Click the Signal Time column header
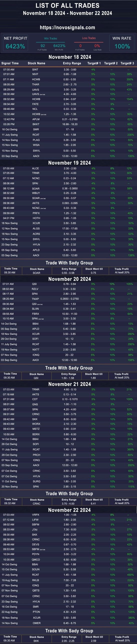 tap(10, 63)
